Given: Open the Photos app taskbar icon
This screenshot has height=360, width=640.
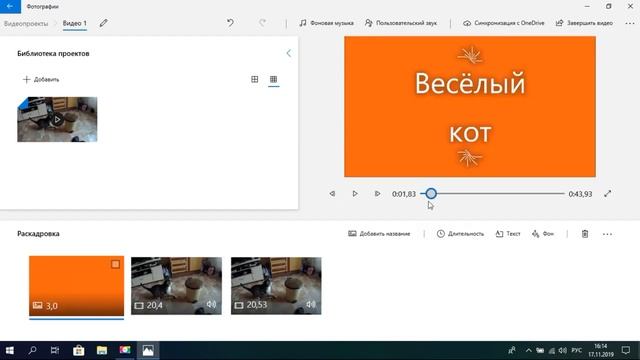Looking at the screenshot, I should (148, 350).
